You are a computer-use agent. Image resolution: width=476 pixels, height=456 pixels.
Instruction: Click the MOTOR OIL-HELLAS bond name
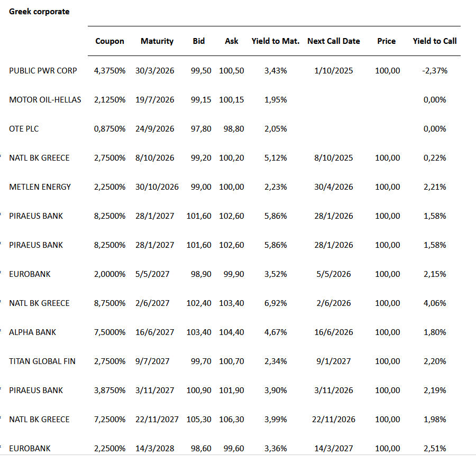tap(45, 100)
